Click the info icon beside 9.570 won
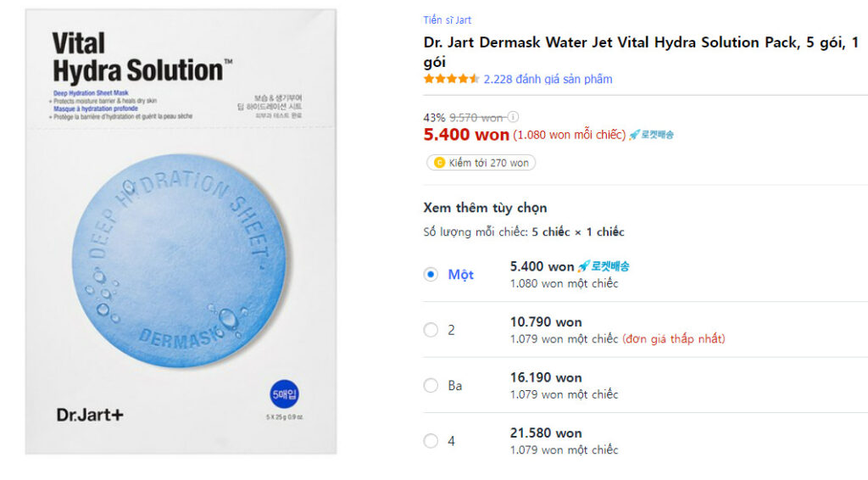This screenshot has width=868, height=480. 513,118
